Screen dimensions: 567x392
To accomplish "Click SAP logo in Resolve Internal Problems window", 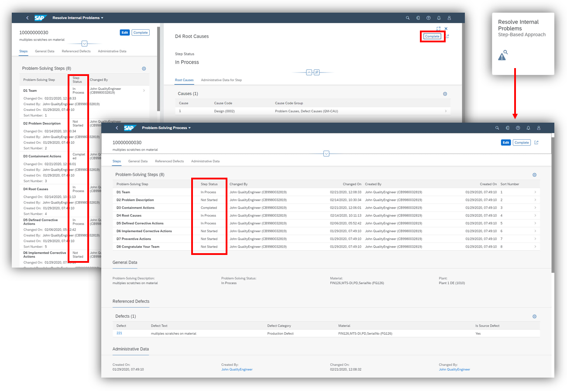I will click(x=41, y=18).
